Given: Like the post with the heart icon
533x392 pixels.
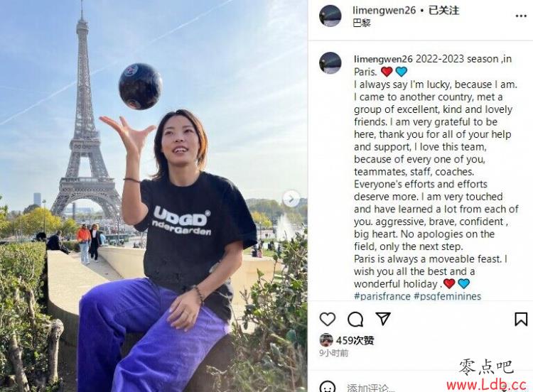Looking at the screenshot, I should [328, 319].
